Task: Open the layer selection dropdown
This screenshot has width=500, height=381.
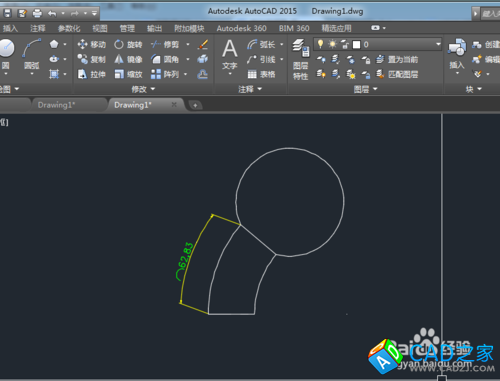Action: [x=438, y=44]
